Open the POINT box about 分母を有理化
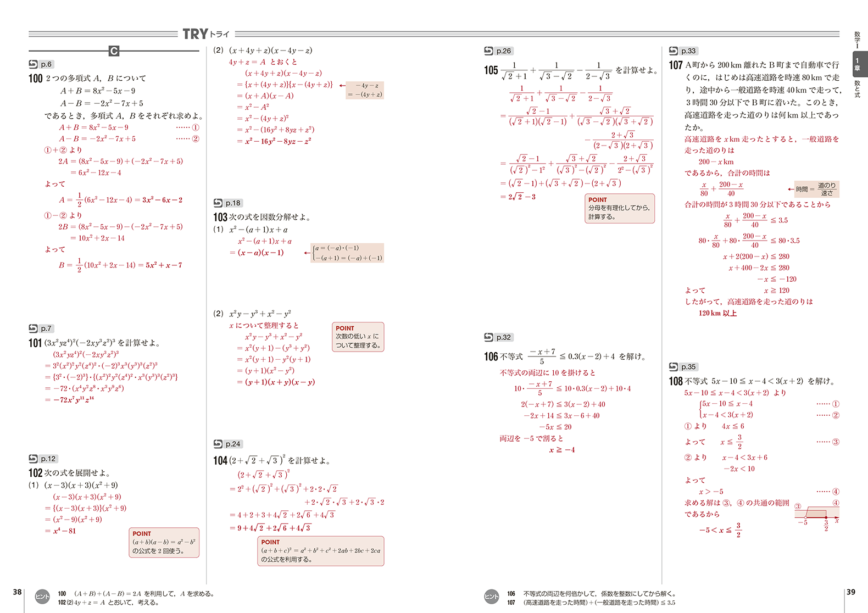The image size is (868, 613). (x=620, y=208)
